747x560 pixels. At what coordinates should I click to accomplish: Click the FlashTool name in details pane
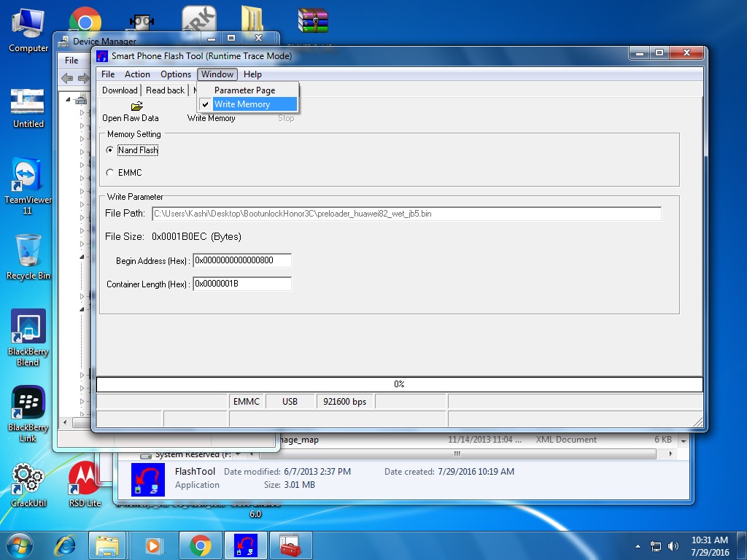195,472
